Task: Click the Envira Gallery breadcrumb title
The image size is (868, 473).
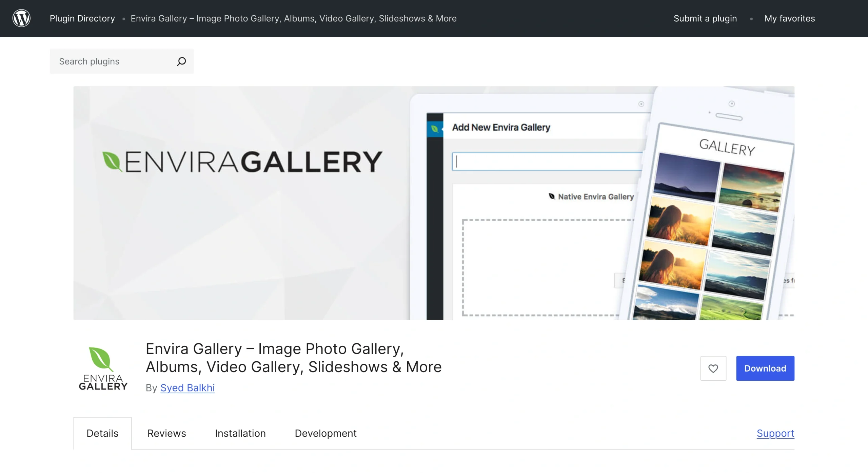Action: pos(294,18)
